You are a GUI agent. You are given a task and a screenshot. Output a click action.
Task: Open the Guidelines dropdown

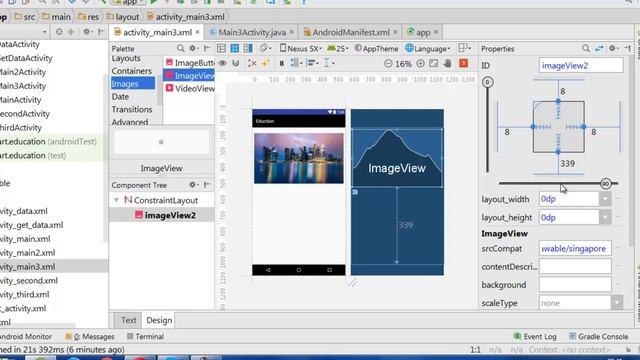pyautogui.click(x=329, y=63)
